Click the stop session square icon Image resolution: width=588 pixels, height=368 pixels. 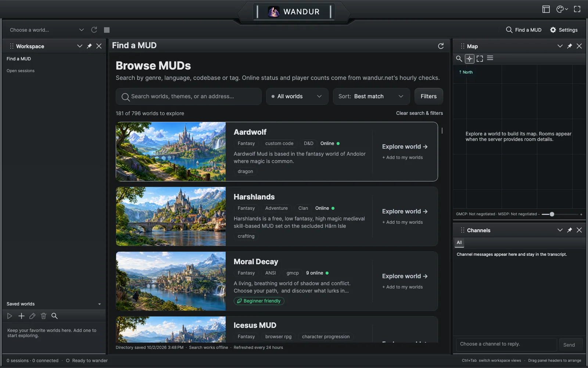coord(107,30)
